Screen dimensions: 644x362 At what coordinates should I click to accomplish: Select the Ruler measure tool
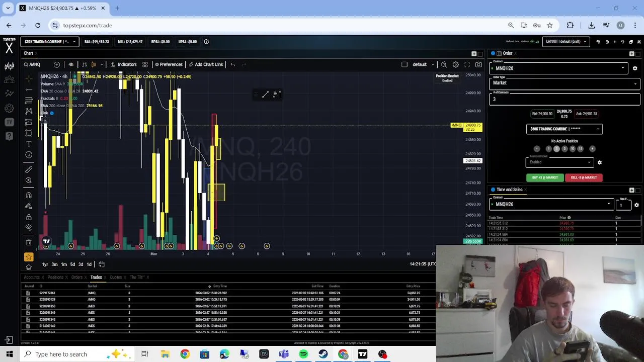29,169
